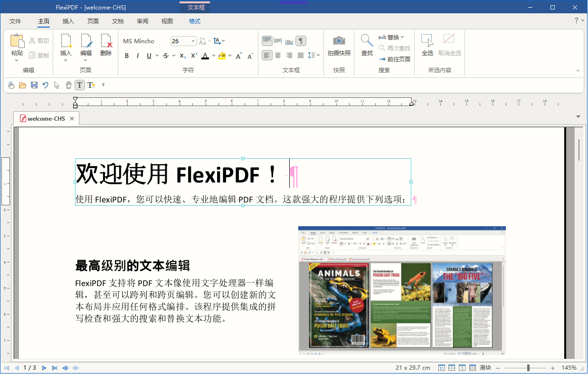Open Find (查找) with the magnifier icon

click(x=367, y=40)
